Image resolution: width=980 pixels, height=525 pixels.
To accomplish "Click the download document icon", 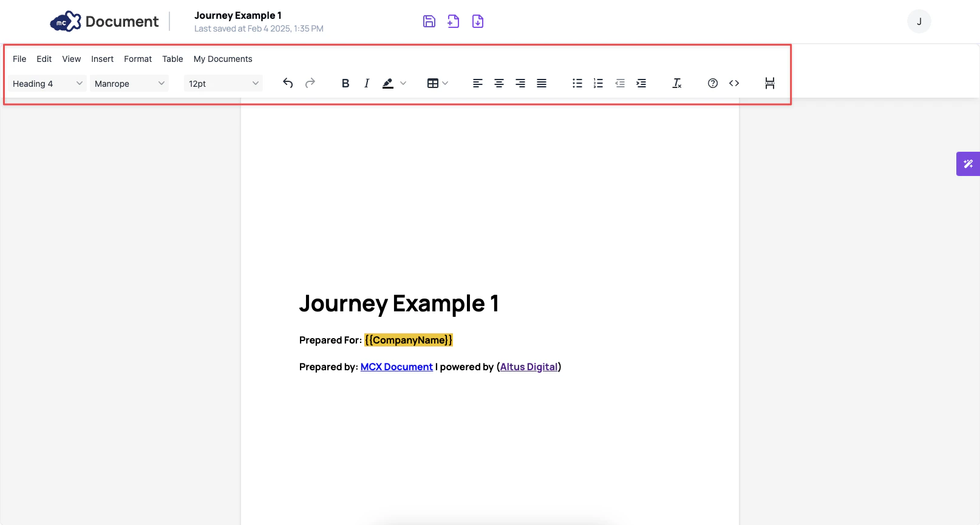I will pyautogui.click(x=478, y=21).
